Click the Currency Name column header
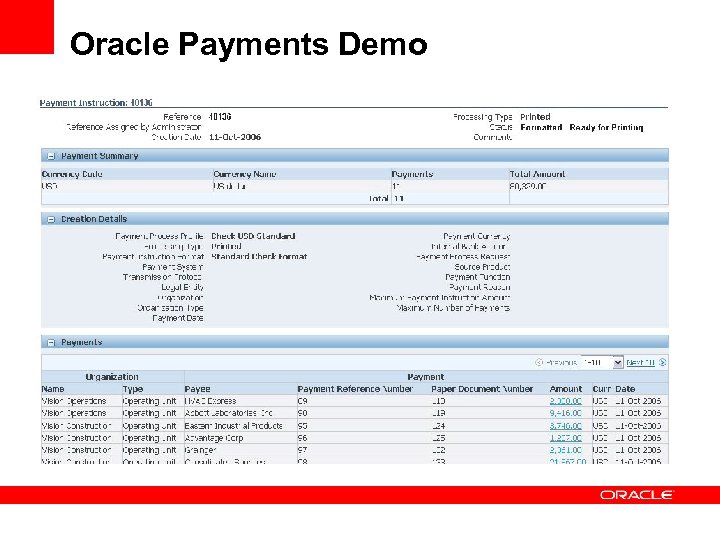 [245, 174]
